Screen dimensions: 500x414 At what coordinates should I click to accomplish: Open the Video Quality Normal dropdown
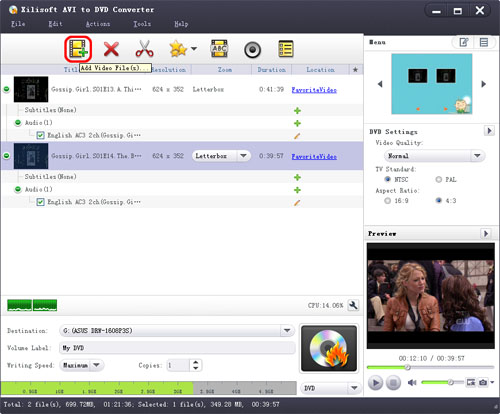[x=435, y=156]
